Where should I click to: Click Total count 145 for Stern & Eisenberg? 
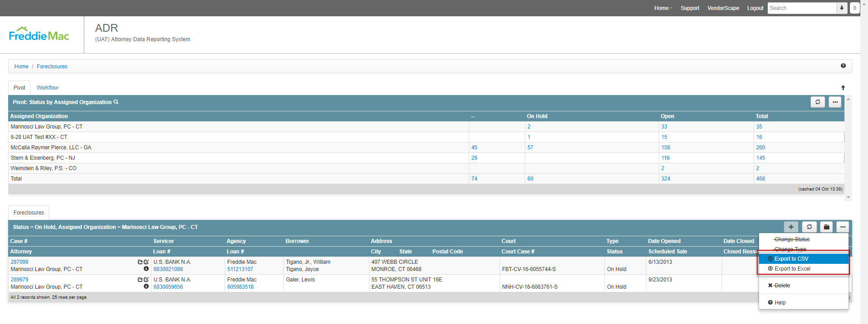point(760,158)
